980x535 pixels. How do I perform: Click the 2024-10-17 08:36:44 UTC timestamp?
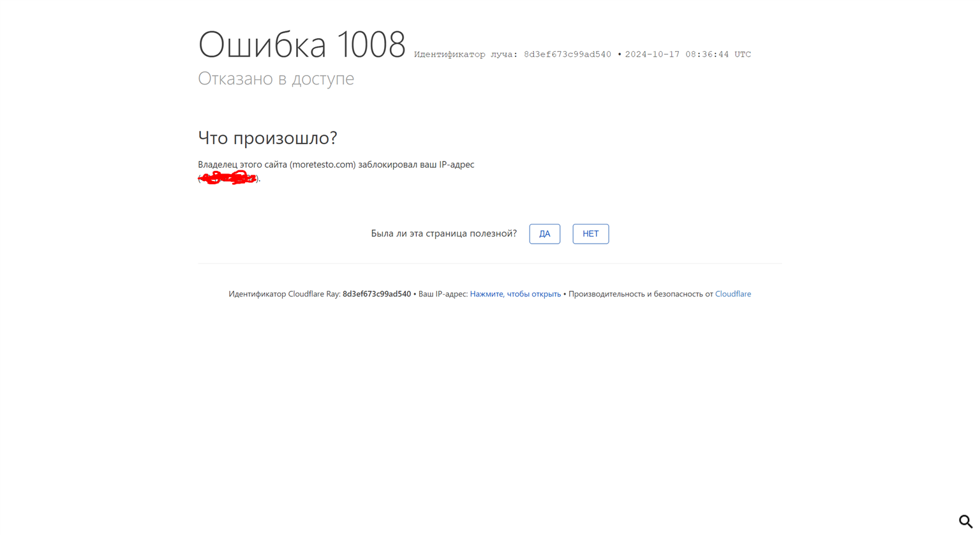coord(687,55)
